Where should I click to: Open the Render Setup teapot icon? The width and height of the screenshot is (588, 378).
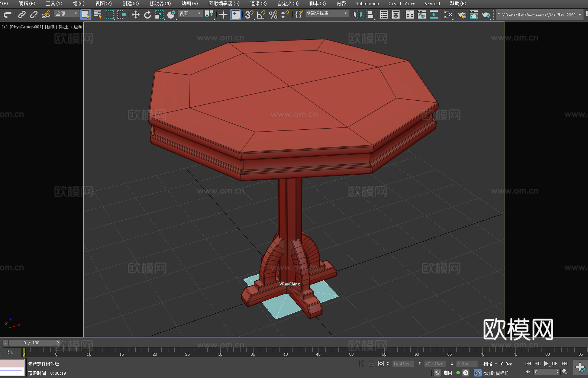point(462,14)
